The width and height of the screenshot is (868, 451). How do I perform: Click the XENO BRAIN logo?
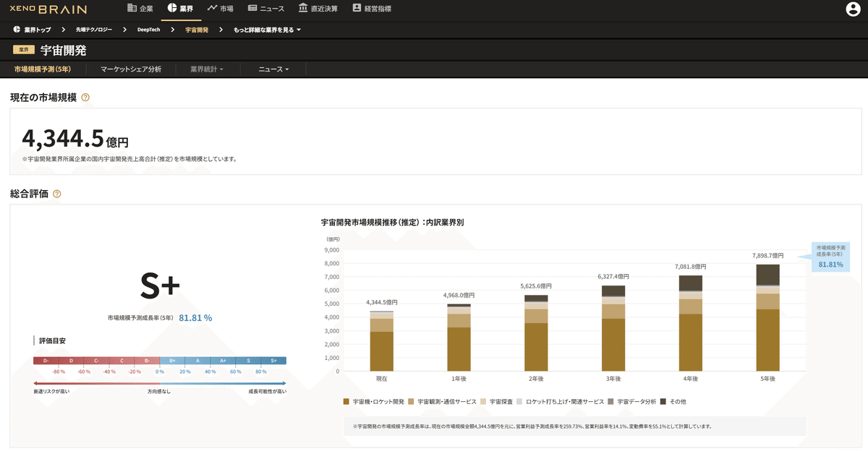coord(48,9)
